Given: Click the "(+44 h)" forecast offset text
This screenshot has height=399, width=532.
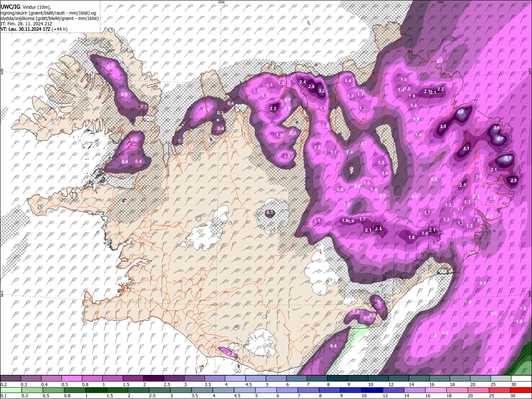Looking at the screenshot, I should coord(60,29).
